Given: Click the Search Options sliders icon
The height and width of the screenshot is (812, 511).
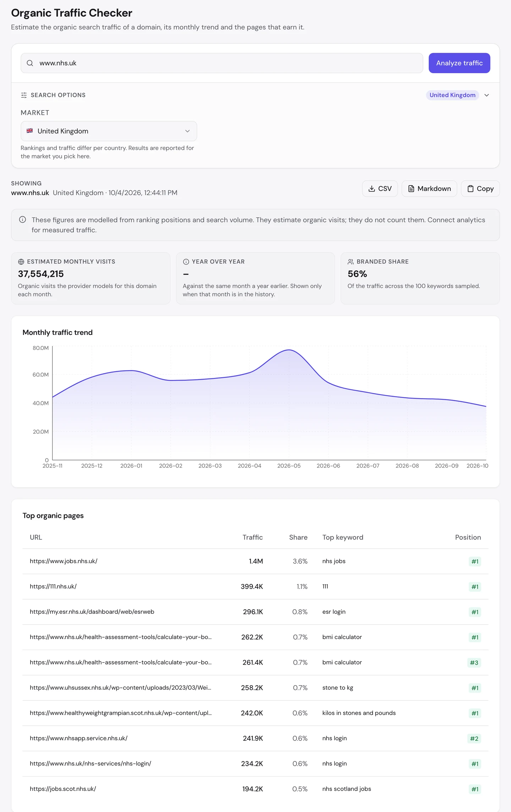Looking at the screenshot, I should pos(24,95).
